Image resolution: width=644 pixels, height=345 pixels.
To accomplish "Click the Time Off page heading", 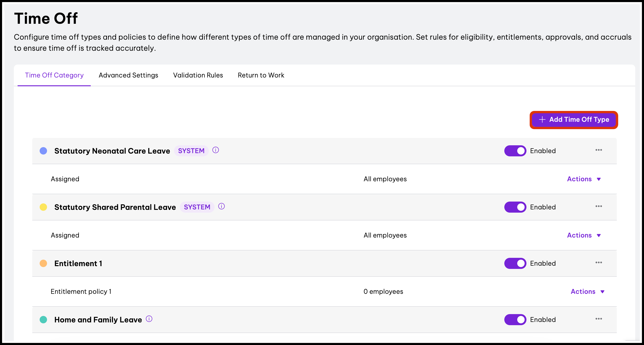I will coord(46,18).
